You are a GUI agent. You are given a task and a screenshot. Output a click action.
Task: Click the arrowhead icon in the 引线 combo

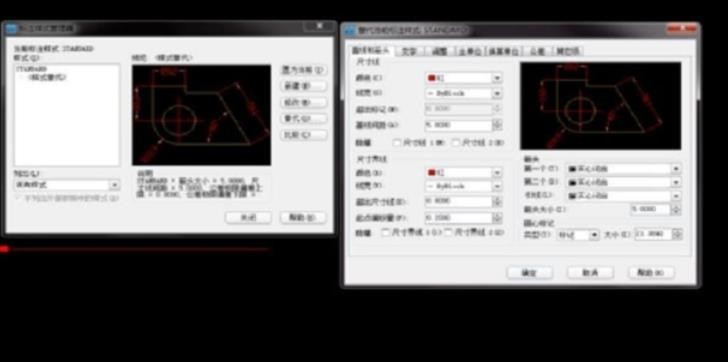point(572,196)
